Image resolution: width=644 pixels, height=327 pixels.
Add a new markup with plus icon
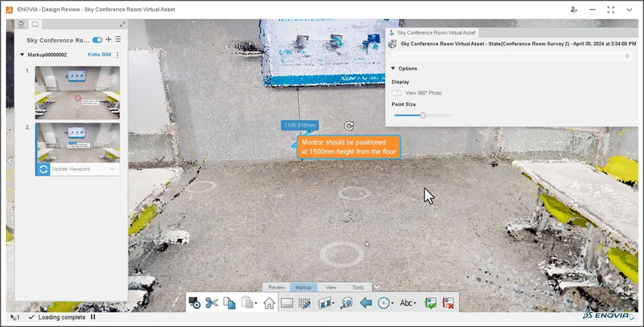pos(109,40)
